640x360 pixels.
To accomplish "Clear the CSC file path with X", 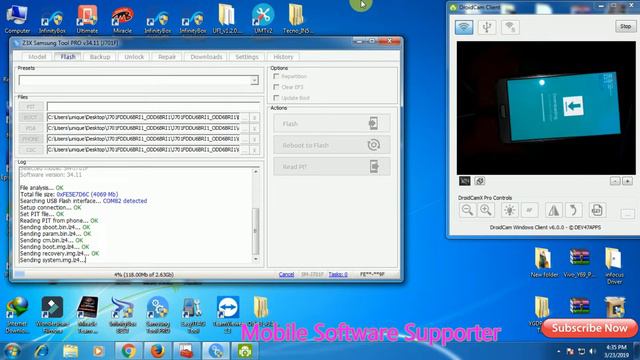I will [255, 150].
